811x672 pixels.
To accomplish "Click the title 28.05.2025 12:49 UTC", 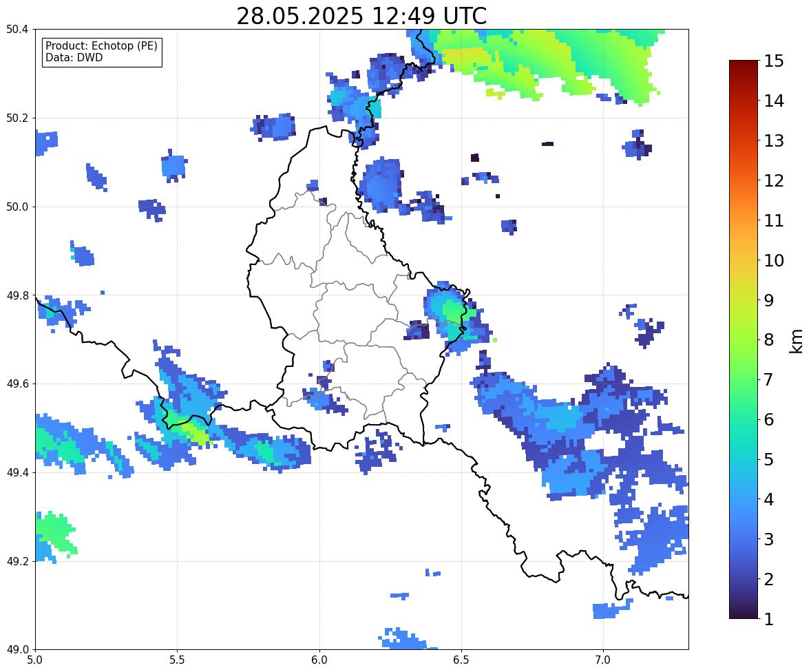I will pyautogui.click(x=361, y=16).
